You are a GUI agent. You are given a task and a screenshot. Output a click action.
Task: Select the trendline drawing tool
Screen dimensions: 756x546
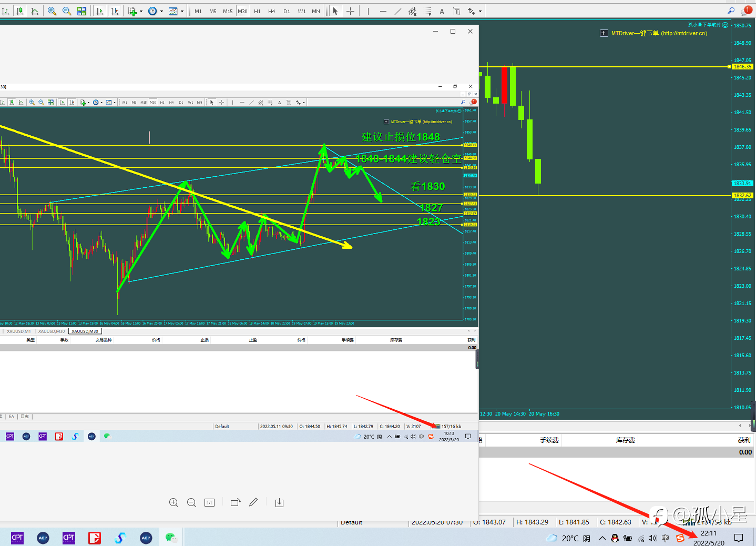398,11
